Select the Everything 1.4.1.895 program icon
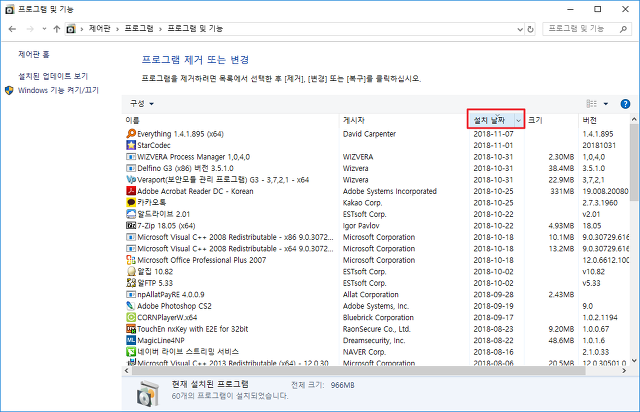This screenshot has height=412, width=640. coord(131,134)
